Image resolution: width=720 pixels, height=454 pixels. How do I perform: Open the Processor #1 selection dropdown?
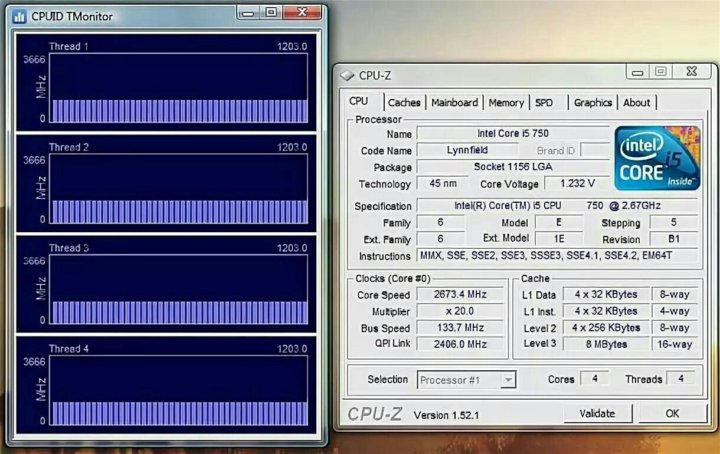point(508,380)
